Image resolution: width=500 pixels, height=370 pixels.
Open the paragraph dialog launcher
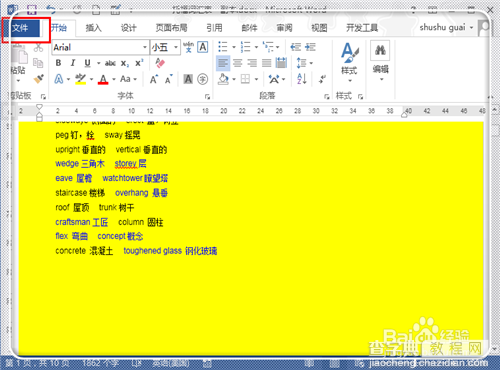(x=327, y=97)
